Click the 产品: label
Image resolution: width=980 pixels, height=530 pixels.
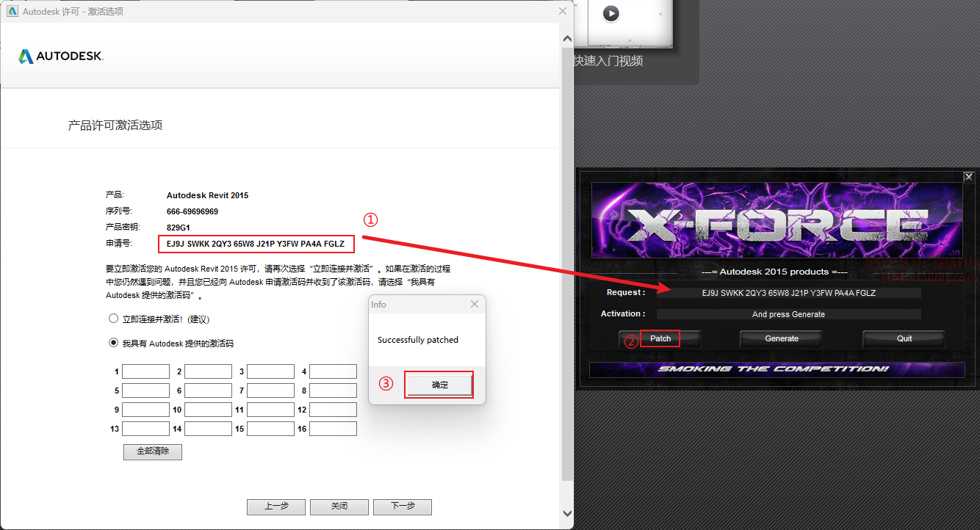115,195
